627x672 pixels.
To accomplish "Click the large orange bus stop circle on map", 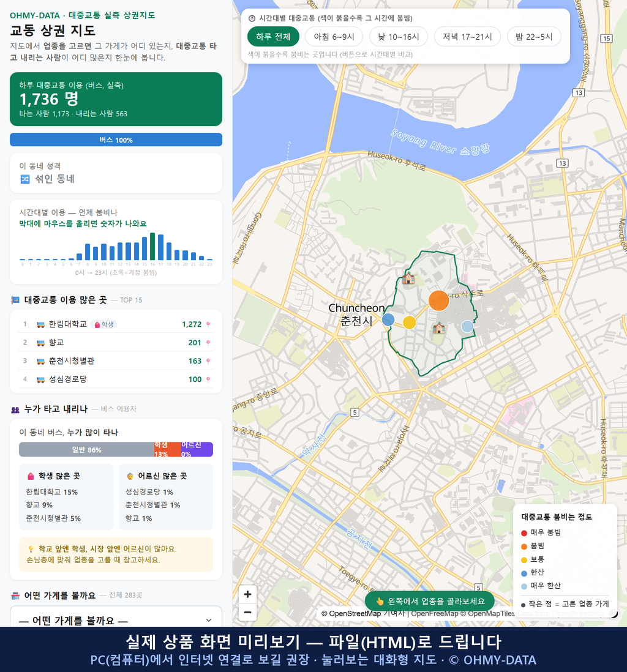I will point(439,301).
